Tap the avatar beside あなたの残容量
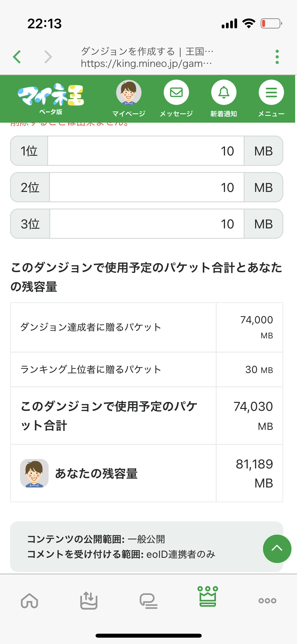The width and height of the screenshot is (297, 644). (x=34, y=473)
